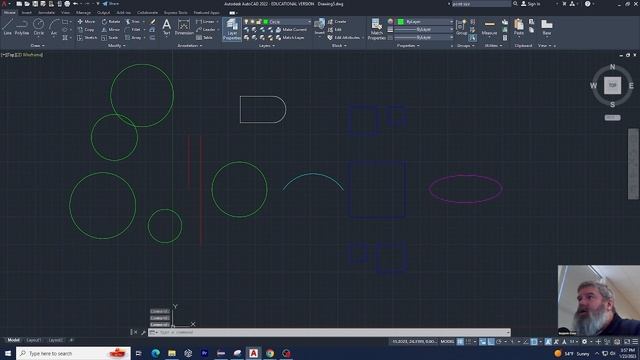
Task: Click the Array tool
Action: [x=133, y=38]
